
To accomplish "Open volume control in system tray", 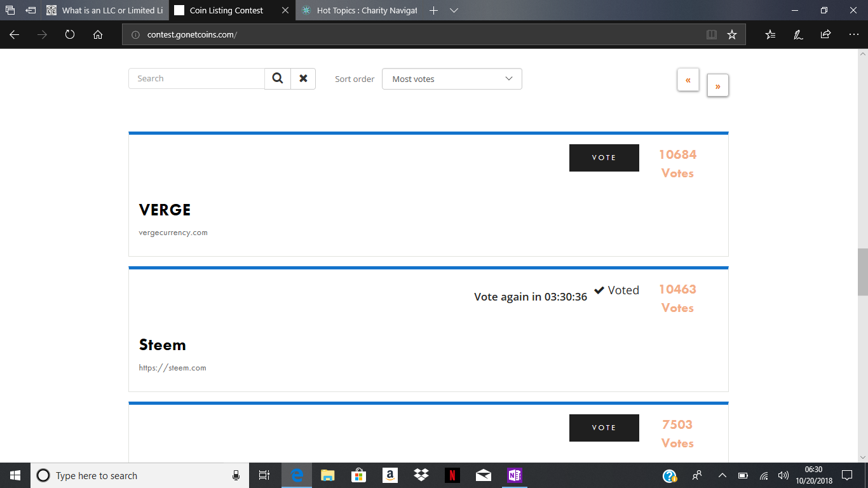I will tap(783, 475).
